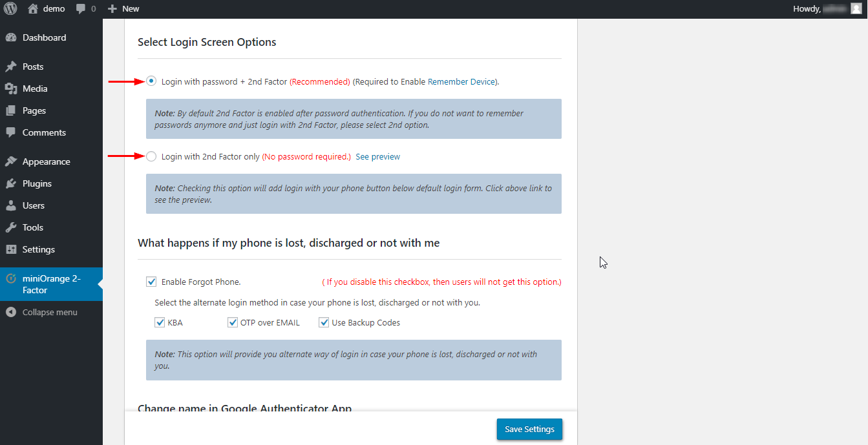
Task: Open Plugins menu label
Action: click(x=37, y=183)
